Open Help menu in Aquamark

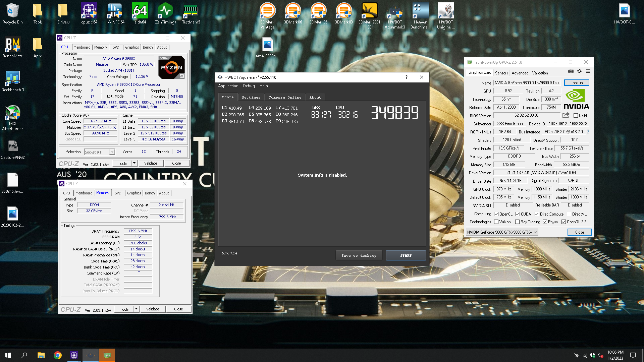[264, 86]
